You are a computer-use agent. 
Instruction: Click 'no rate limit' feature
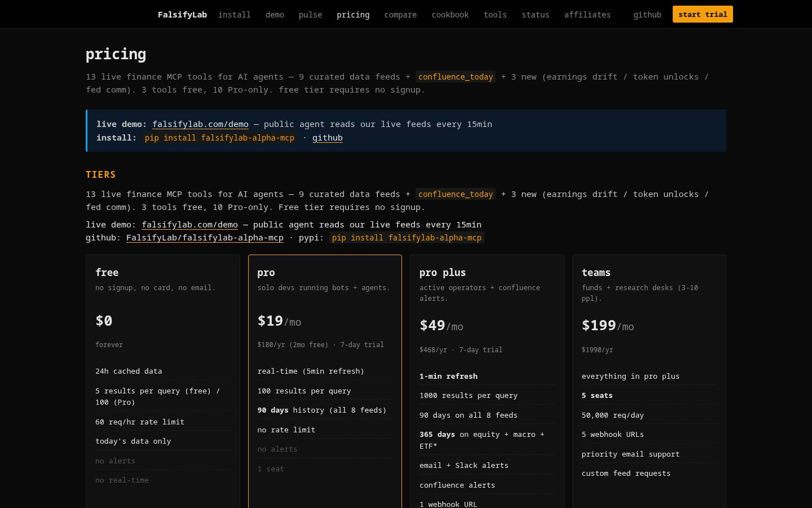tap(286, 430)
